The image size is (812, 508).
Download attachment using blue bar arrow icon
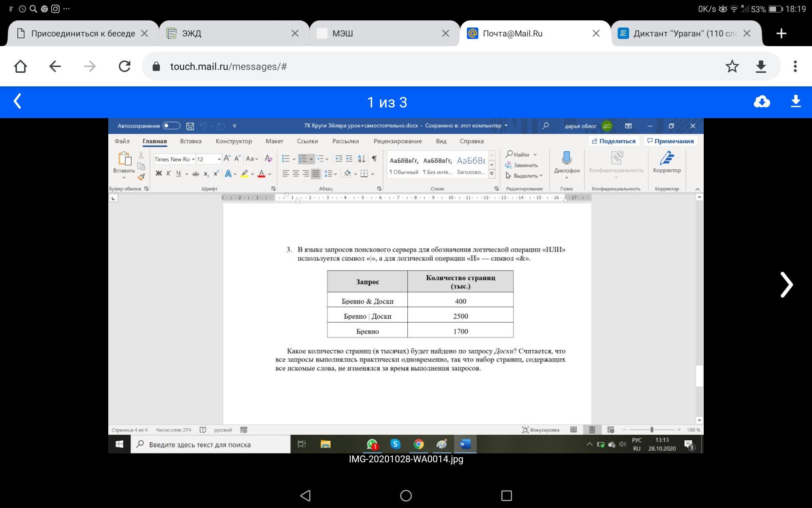click(x=796, y=102)
